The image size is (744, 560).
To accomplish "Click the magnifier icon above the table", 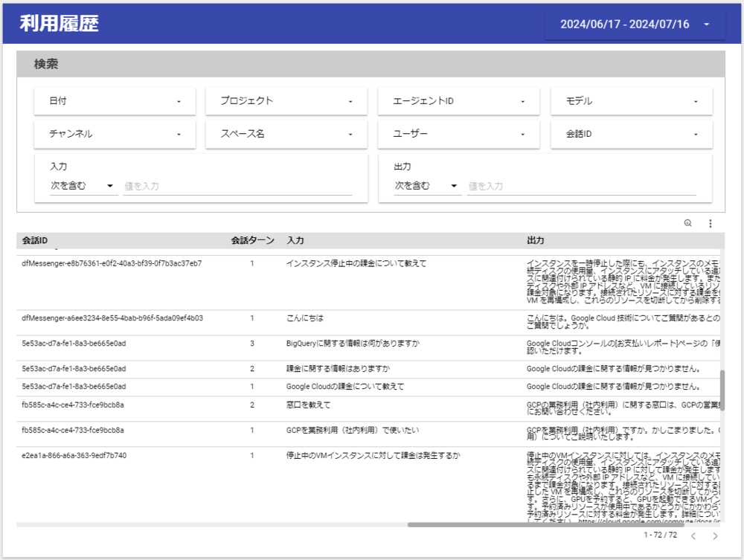I will 687,223.
